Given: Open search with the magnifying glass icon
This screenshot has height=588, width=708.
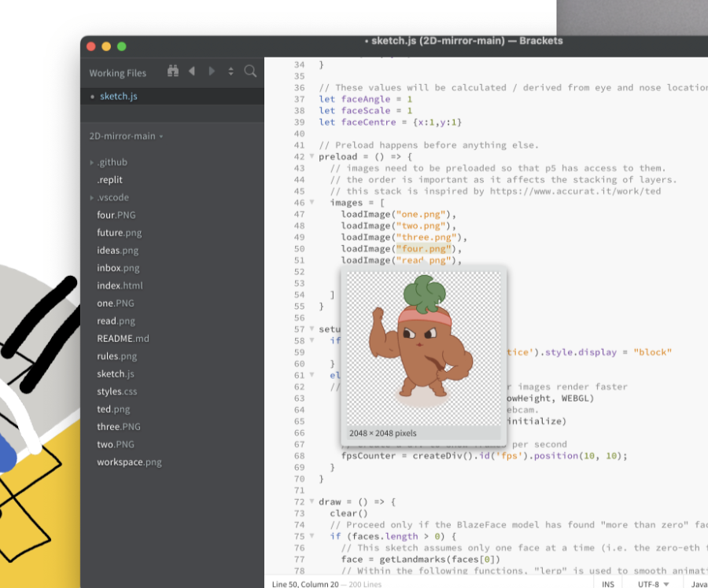Looking at the screenshot, I should click(x=250, y=72).
